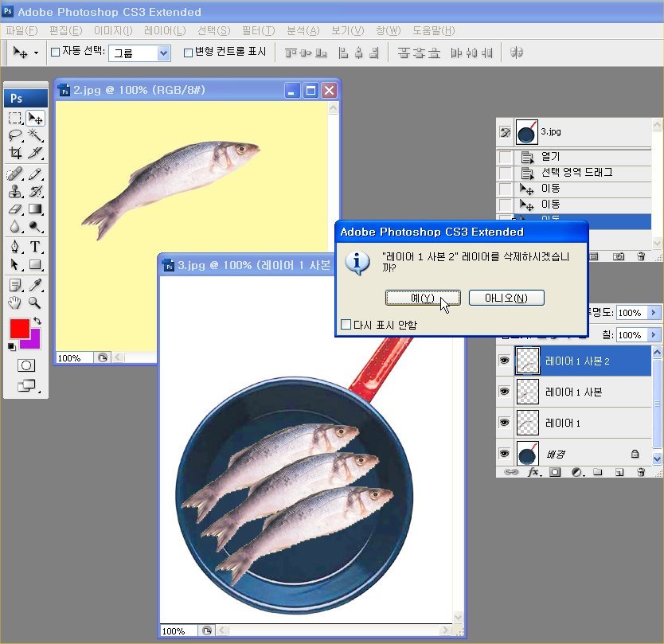Select the Zoom magnifier tool
The image size is (664, 644).
click(35, 302)
